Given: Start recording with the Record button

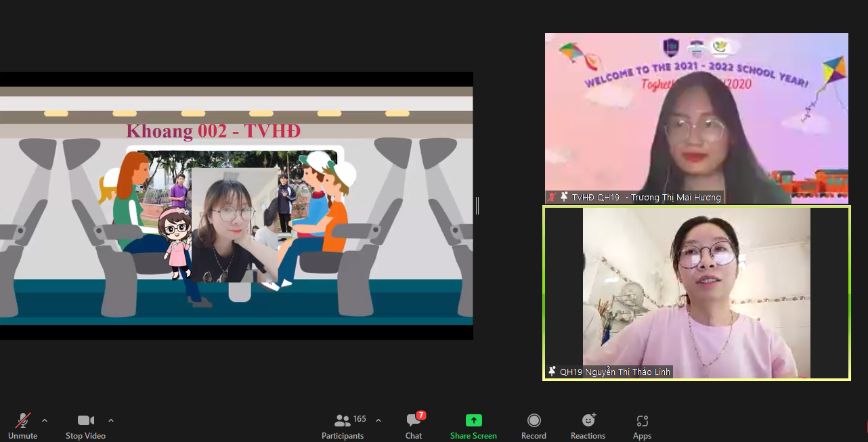Looking at the screenshot, I should coord(534,420).
